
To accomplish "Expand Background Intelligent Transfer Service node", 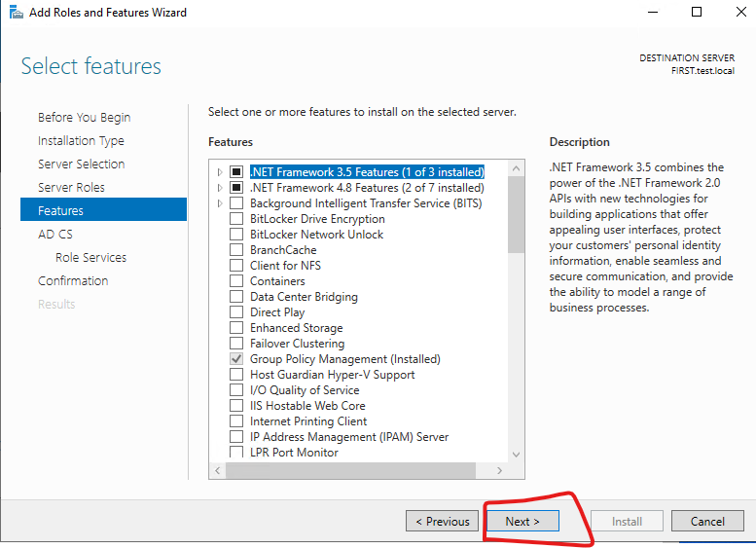I will [x=220, y=203].
